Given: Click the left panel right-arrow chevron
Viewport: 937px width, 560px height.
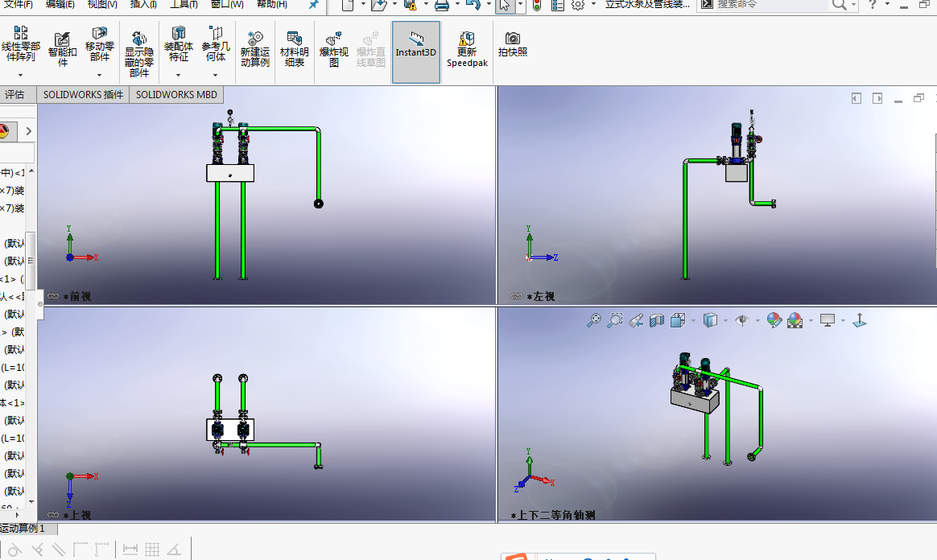Looking at the screenshot, I should coord(28,131).
